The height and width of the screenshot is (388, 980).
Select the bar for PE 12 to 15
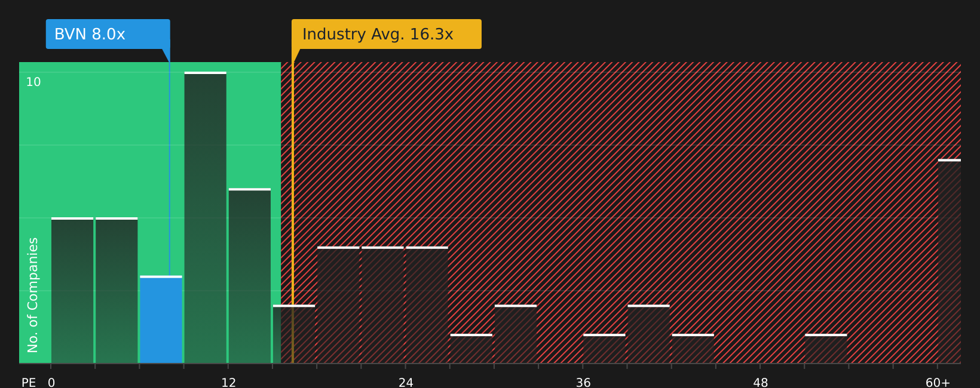(250, 276)
